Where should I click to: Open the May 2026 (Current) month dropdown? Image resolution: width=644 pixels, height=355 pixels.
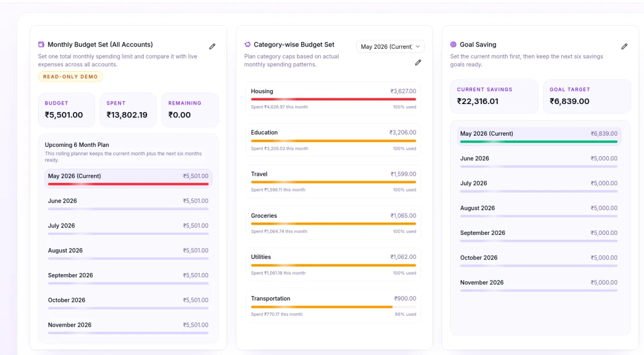390,47
